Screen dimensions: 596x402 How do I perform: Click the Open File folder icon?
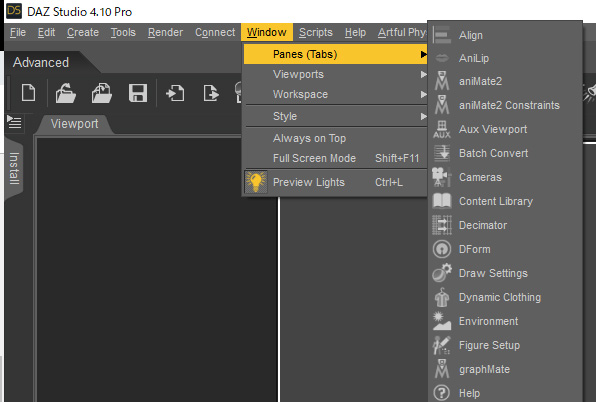(x=65, y=93)
